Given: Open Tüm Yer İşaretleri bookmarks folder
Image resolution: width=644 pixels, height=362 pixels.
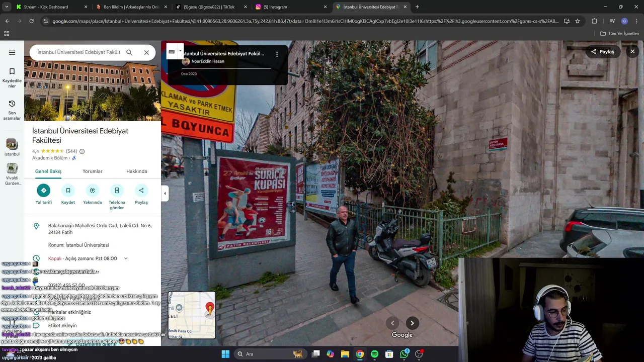Looking at the screenshot, I should [x=620, y=34].
